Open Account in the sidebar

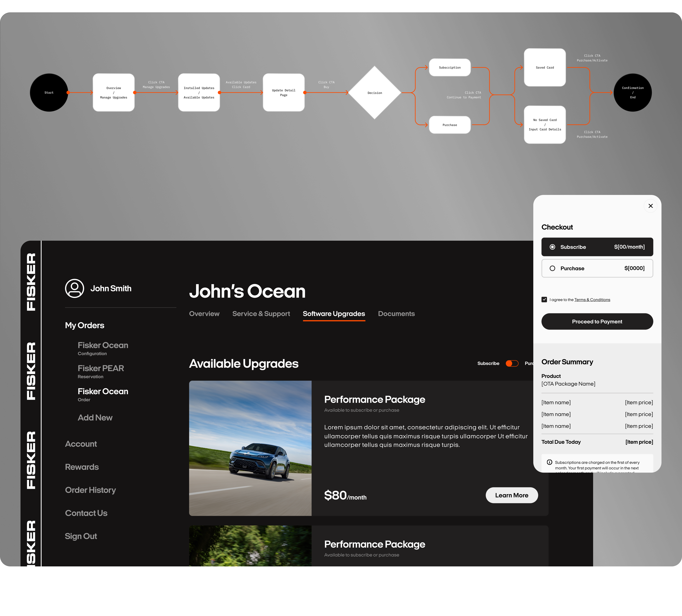coord(81,444)
